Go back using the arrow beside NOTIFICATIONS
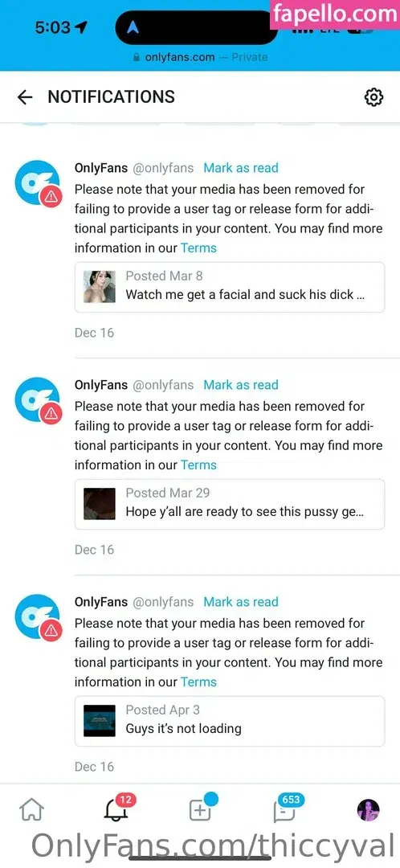 [x=25, y=97]
